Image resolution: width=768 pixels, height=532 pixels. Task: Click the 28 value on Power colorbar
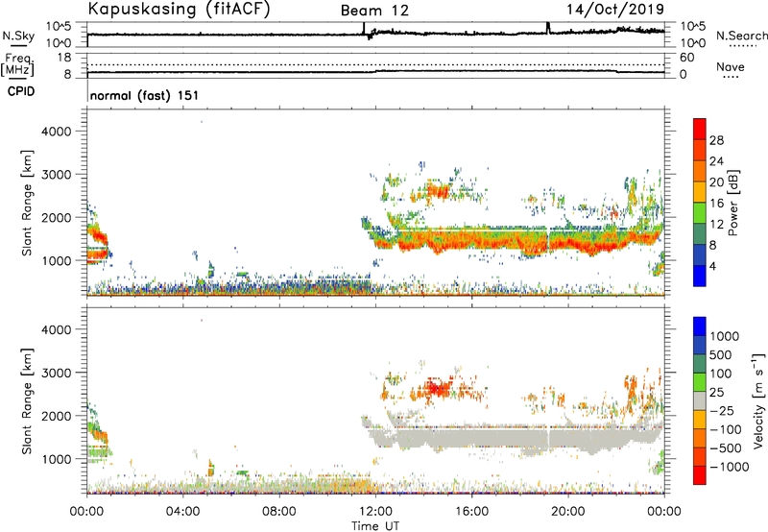tap(716, 140)
